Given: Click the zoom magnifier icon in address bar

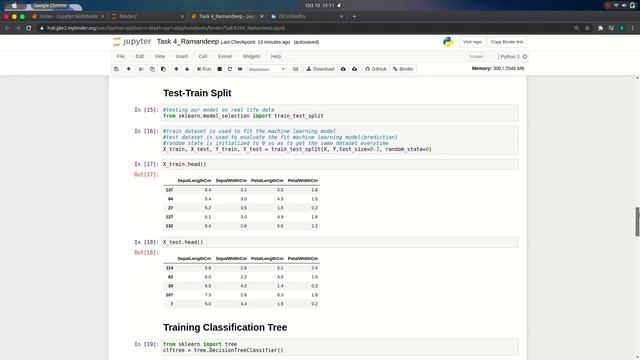Looking at the screenshot, I should (576, 28).
